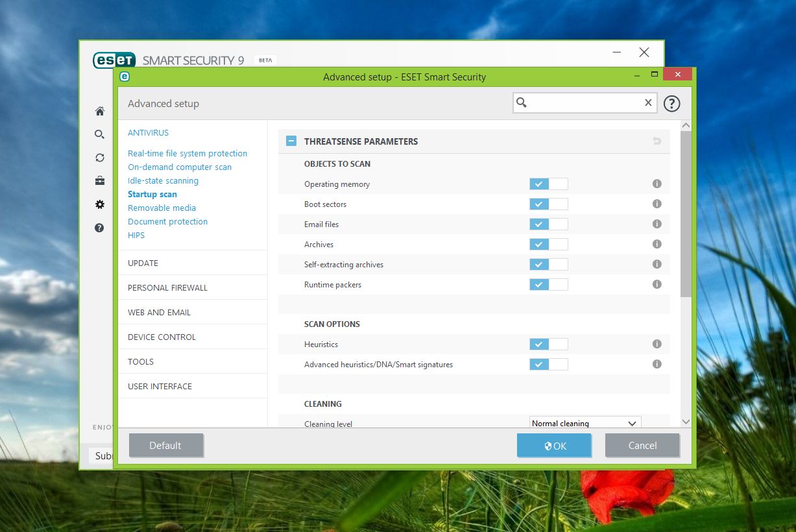Screen dimensions: 796x532
Task: Expand the Personal Firewall category
Action: tap(193, 287)
